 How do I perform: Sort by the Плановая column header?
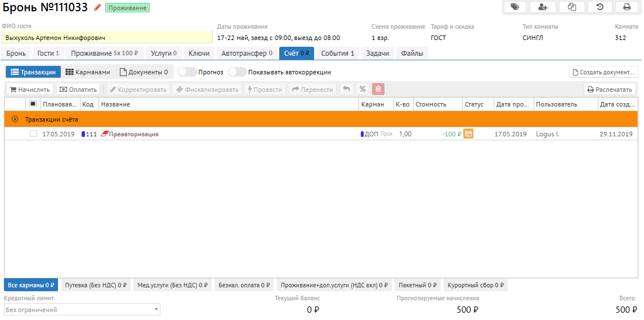60,104
